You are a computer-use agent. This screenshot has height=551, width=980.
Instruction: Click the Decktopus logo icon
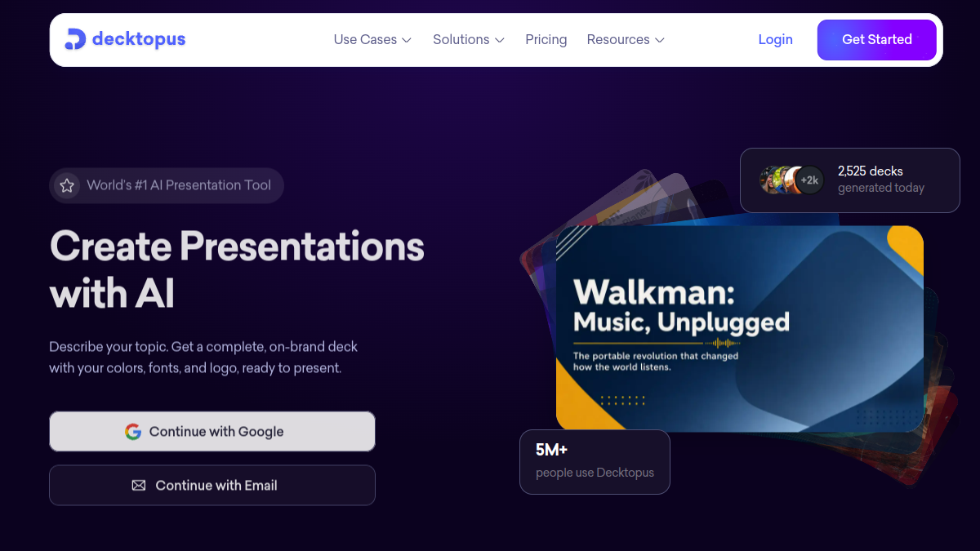coord(75,39)
